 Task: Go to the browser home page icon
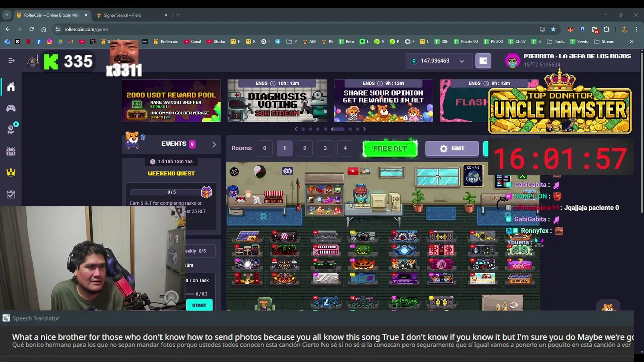43,29
